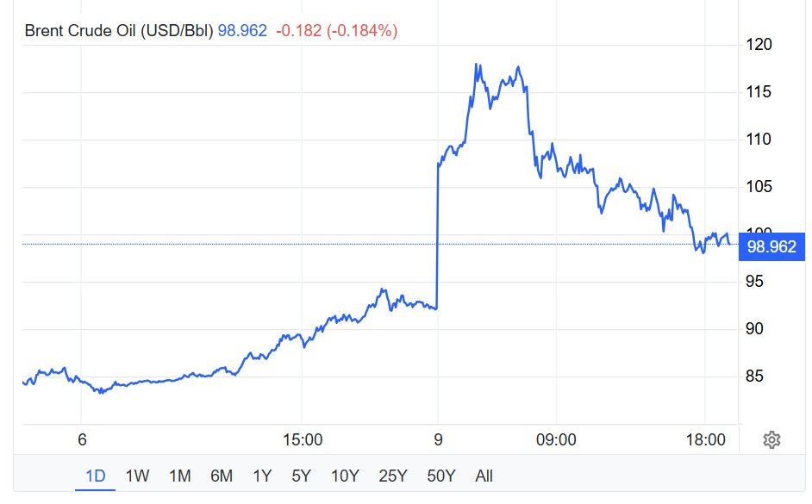Switch to the 10Y time range
The height and width of the screenshot is (504, 812).
[345, 476]
